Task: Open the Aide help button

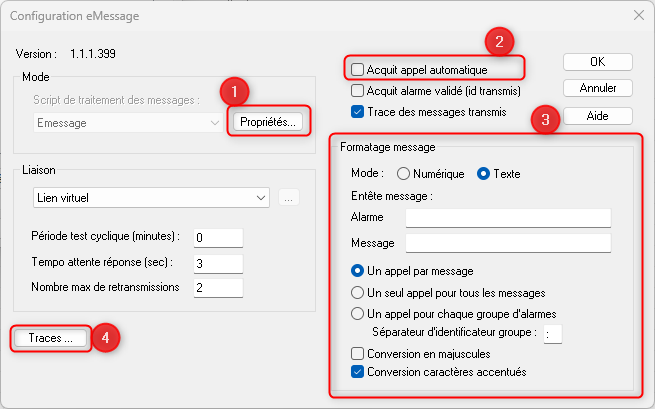Action: 597,116
